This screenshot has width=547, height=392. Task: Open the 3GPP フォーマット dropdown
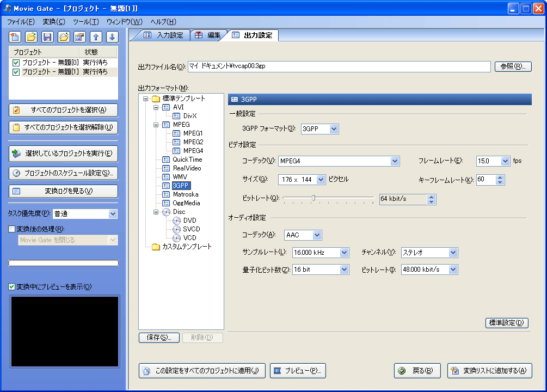(x=334, y=129)
